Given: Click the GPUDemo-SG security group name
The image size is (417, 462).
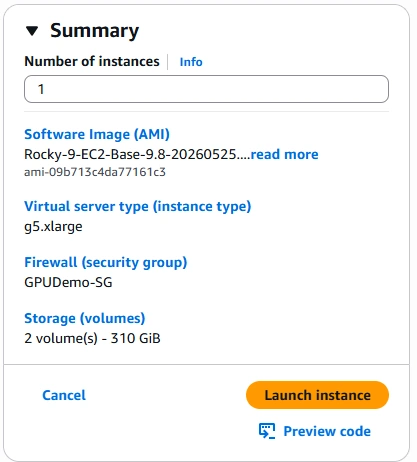Looking at the screenshot, I should tap(68, 283).
